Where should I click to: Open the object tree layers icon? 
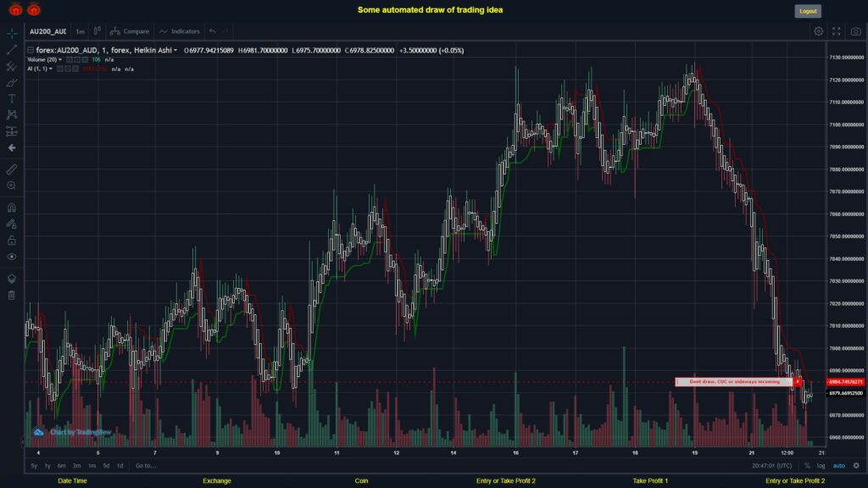pos(12,278)
